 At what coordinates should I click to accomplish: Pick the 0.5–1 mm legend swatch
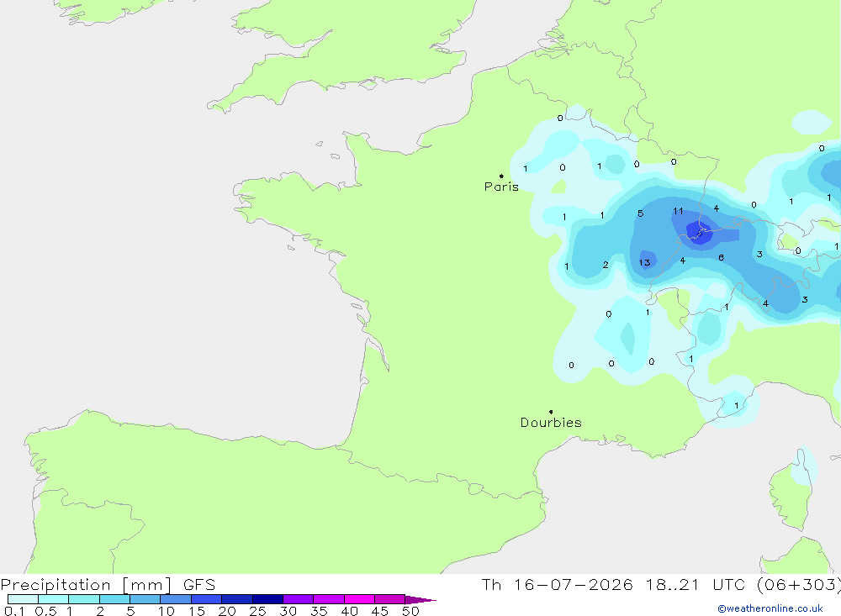53,599
